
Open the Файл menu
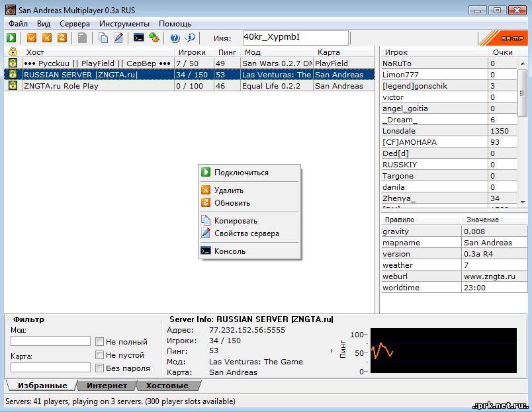click(19, 24)
